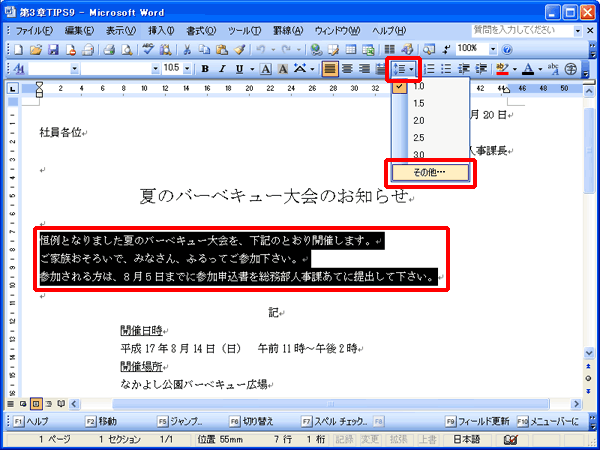
Task: Apply font color with the A button
Action: coord(528,69)
